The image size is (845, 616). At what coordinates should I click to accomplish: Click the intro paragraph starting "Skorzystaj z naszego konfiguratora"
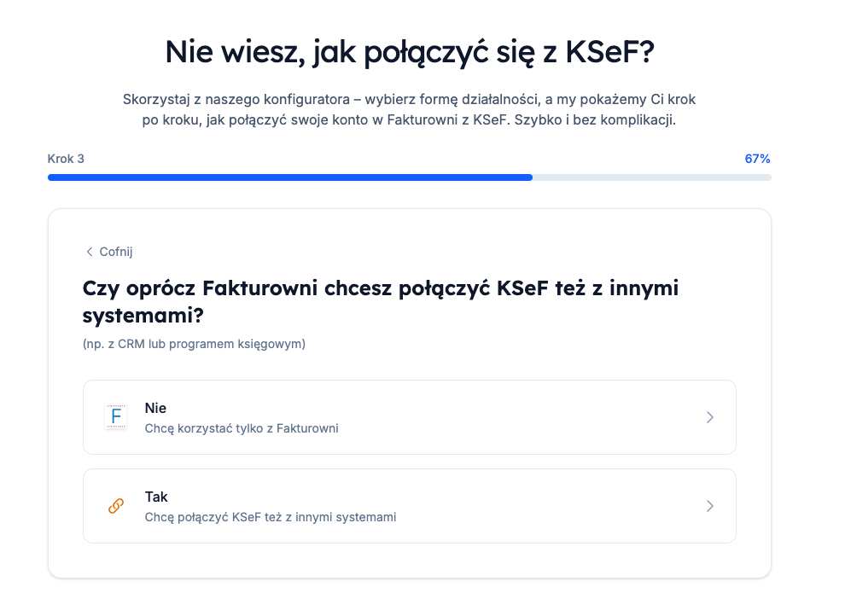[x=410, y=110]
